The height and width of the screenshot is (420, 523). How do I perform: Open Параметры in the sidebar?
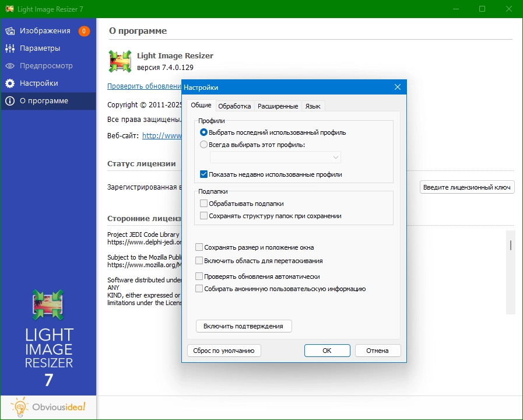click(x=48, y=48)
